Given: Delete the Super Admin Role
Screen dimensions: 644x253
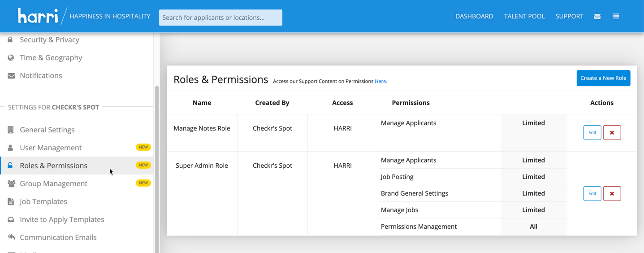Looking at the screenshot, I should pos(612,194).
